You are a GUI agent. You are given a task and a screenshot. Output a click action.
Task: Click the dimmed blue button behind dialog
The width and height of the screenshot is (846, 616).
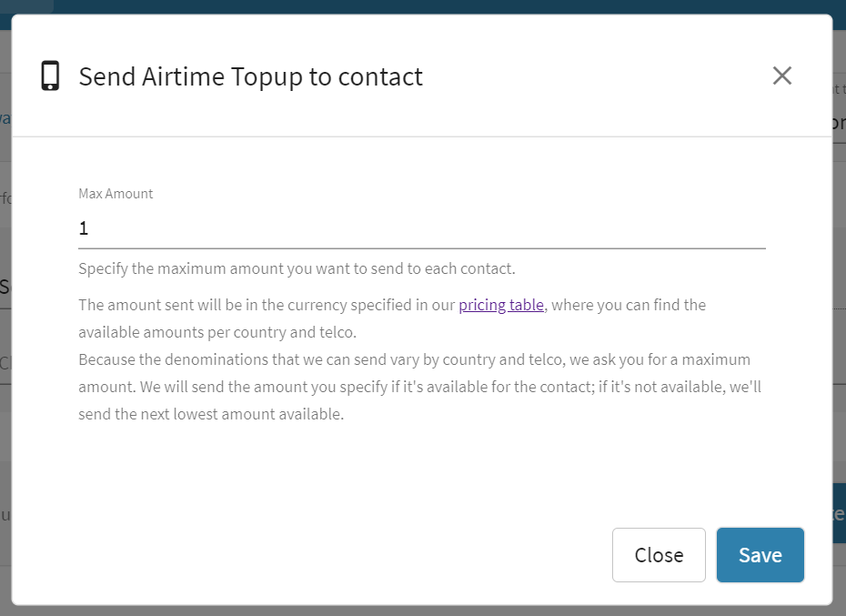point(839,514)
